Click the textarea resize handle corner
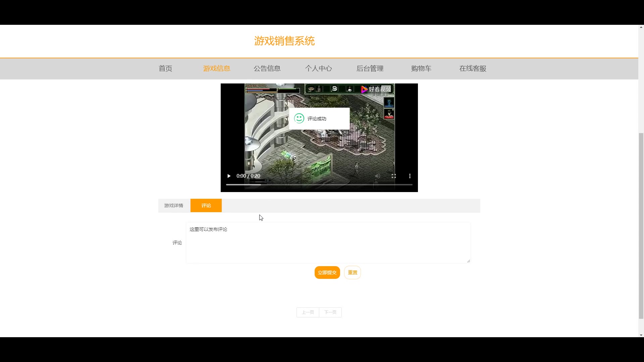Image resolution: width=644 pixels, height=362 pixels. tap(468, 261)
